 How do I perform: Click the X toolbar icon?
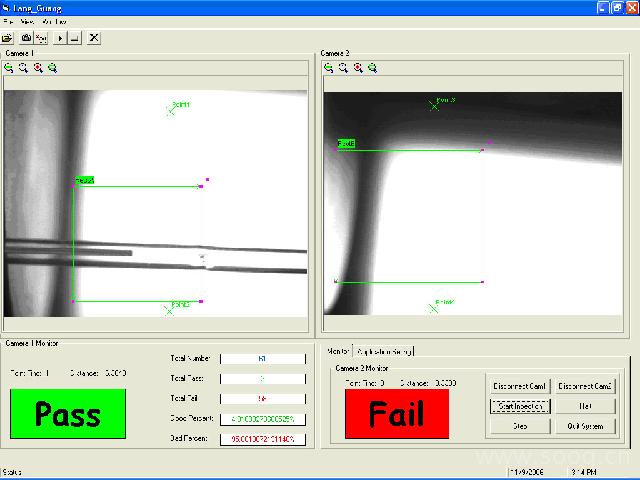pyautogui.click(x=94, y=37)
